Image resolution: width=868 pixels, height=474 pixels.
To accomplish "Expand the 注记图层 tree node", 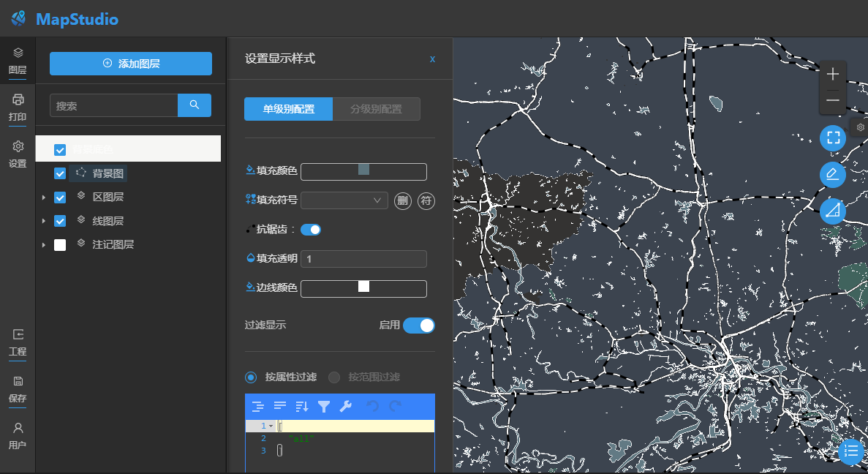I will 44,245.
